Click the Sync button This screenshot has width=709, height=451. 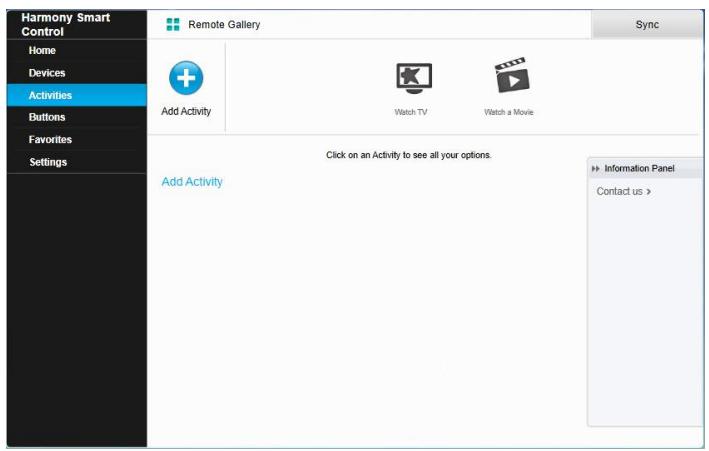(x=647, y=24)
